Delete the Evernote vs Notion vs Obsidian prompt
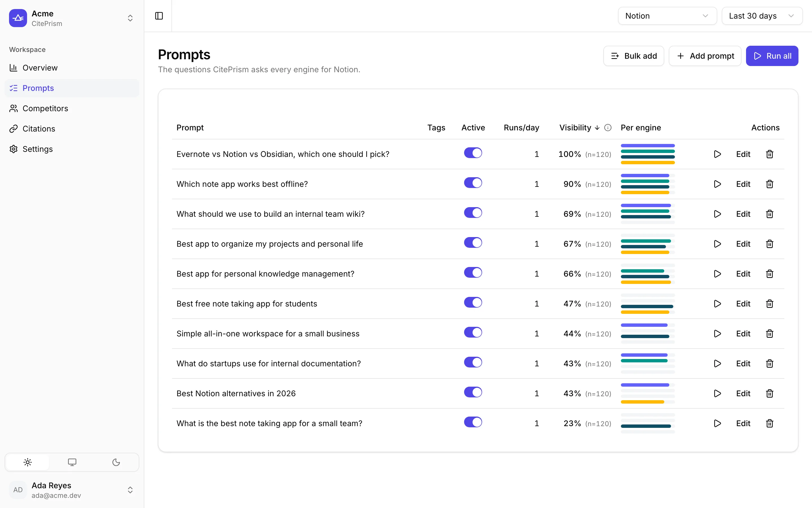 pos(769,154)
